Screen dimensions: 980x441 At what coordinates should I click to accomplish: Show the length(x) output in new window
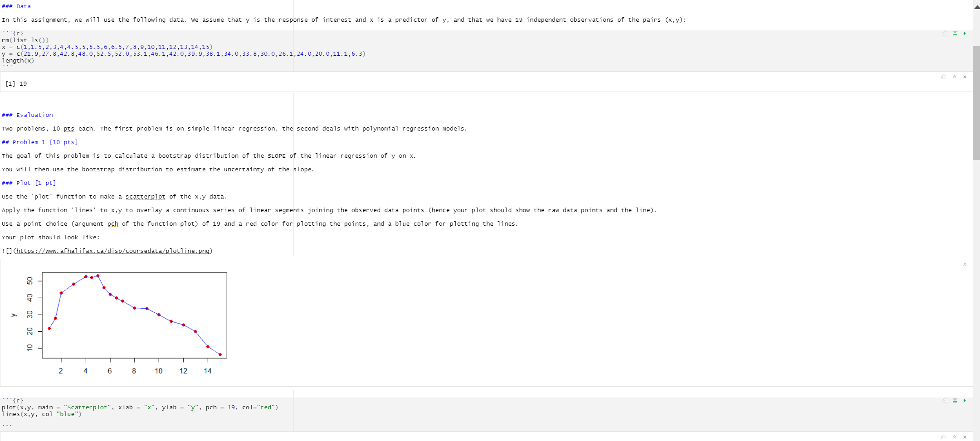[x=944, y=77]
